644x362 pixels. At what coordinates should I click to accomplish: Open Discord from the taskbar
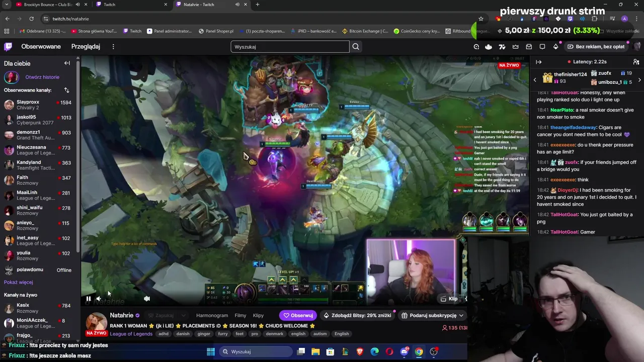coord(404,351)
